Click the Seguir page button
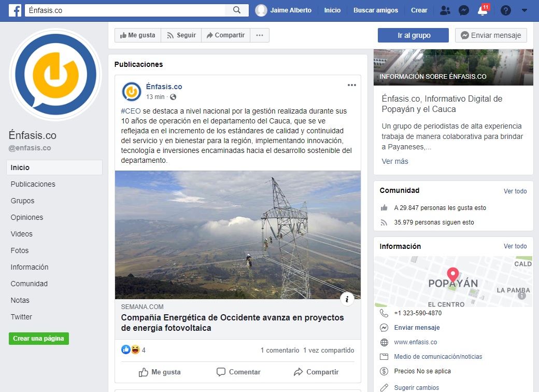 pyautogui.click(x=181, y=35)
